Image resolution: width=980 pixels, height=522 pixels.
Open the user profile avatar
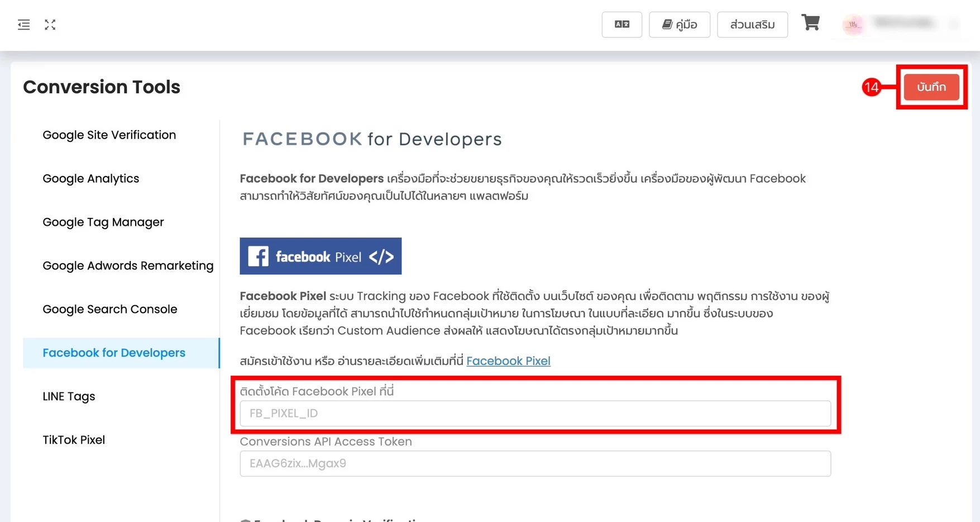(853, 25)
